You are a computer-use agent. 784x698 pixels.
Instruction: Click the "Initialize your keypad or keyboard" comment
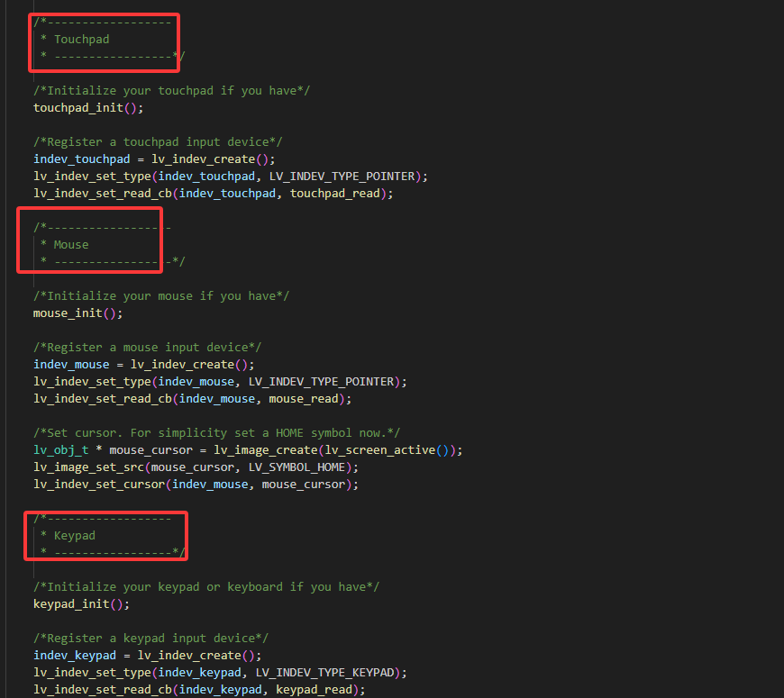pos(206,587)
